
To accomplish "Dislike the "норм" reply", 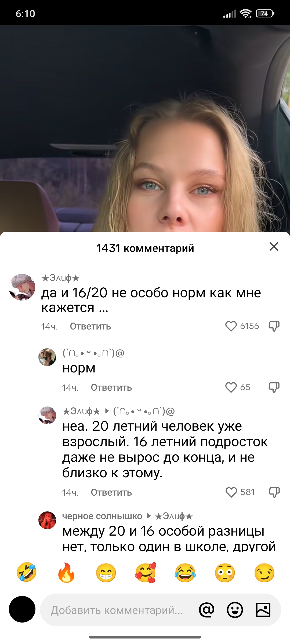I will pyautogui.click(x=274, y=387).
